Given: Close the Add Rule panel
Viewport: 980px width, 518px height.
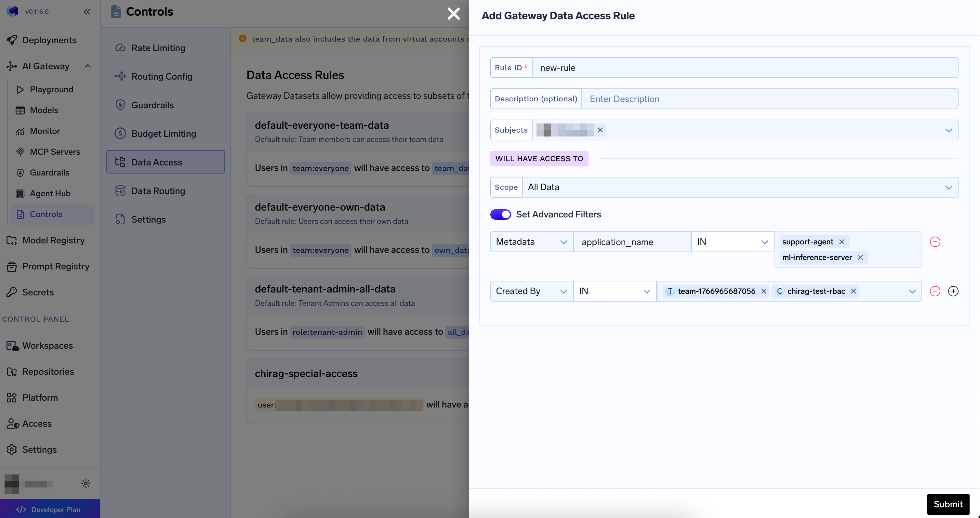Looking at the screenshot, I should coord(454,14).
